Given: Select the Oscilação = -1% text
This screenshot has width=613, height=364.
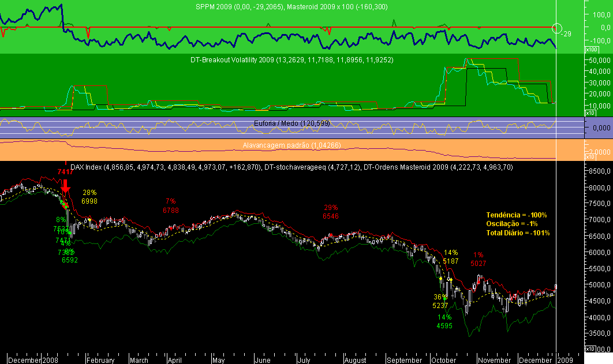Looking at the screenshot, I should (512, 224).
